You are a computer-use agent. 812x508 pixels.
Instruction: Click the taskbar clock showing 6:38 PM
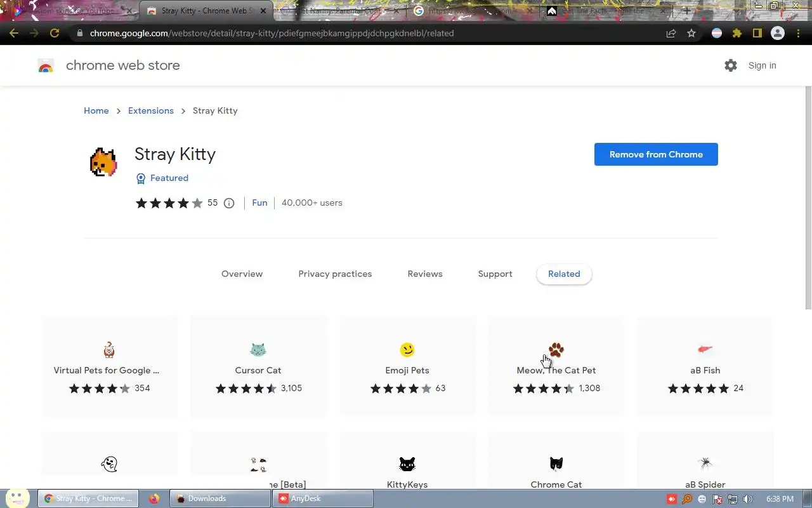coord(780,499)
